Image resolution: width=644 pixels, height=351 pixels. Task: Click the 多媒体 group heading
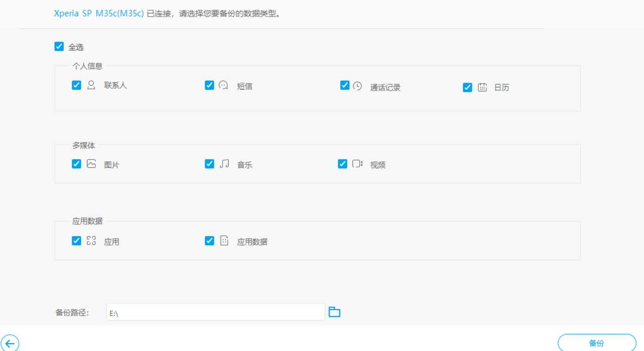[84, 145]
